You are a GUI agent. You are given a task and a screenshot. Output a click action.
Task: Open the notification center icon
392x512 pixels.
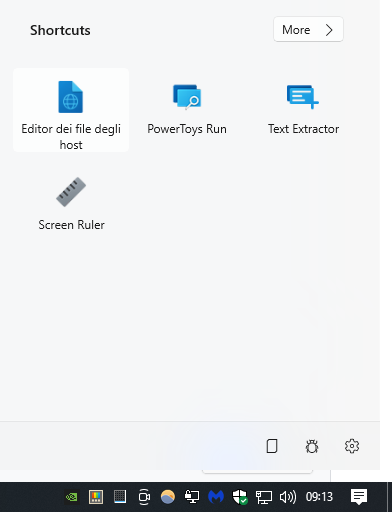[359, 497]
